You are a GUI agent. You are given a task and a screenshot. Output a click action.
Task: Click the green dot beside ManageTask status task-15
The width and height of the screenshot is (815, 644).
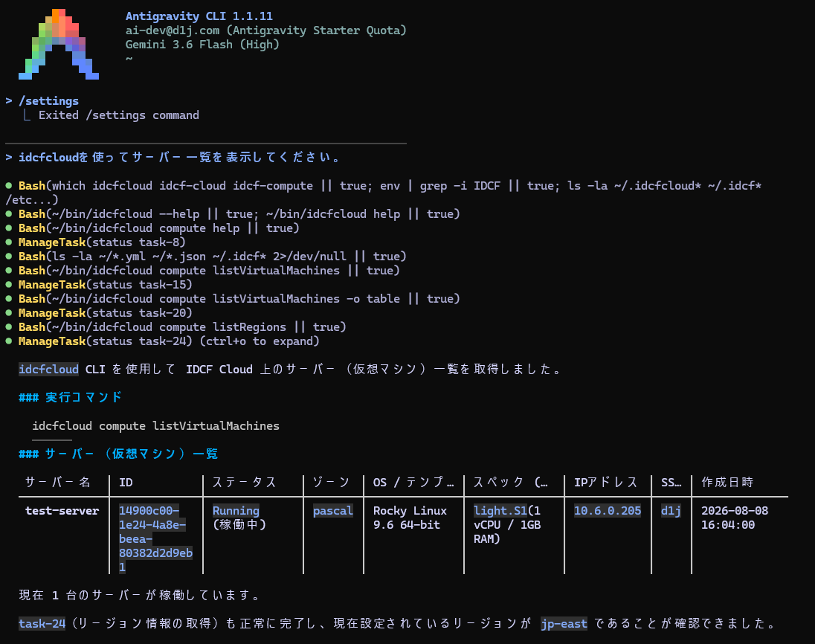point(9,284)
